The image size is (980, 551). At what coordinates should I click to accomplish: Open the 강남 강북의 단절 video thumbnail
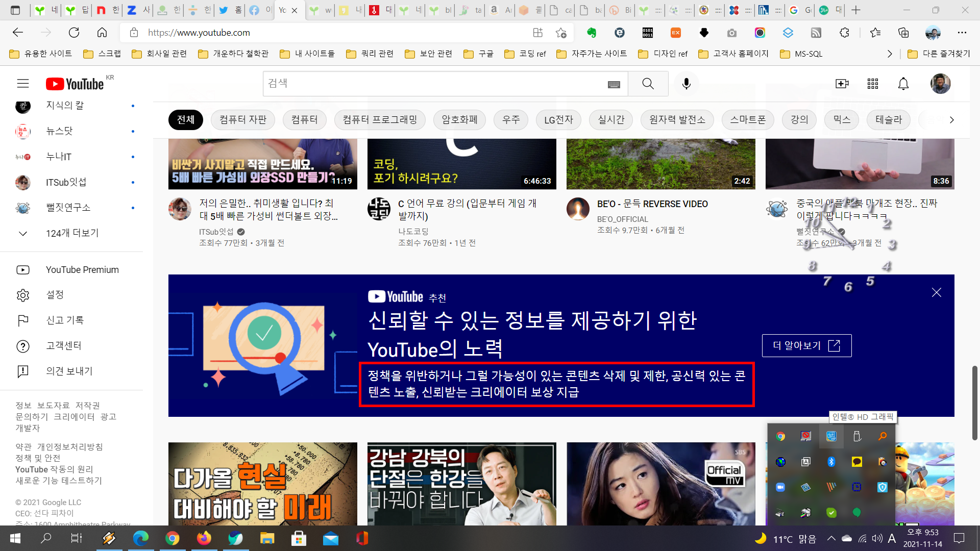[x=462, y=484]
